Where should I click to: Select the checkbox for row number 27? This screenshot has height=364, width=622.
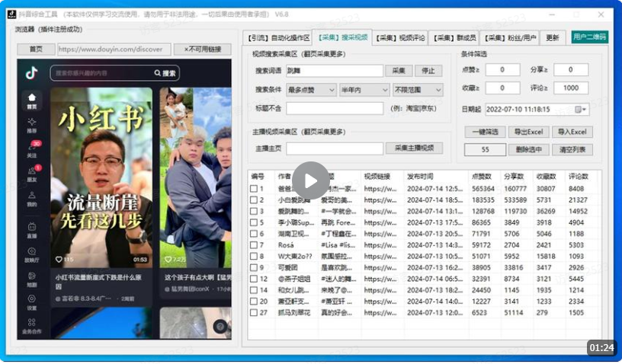254,313
